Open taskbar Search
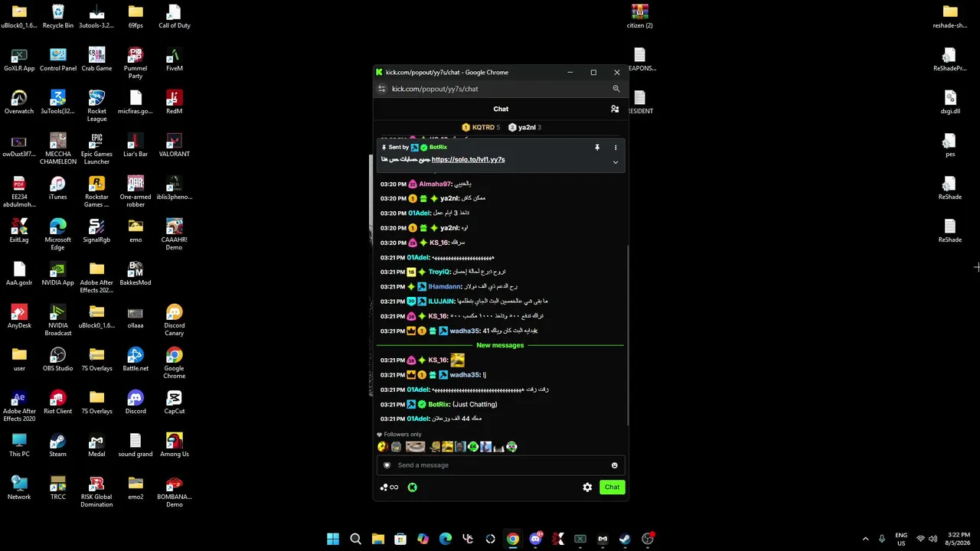 (355, 539)
